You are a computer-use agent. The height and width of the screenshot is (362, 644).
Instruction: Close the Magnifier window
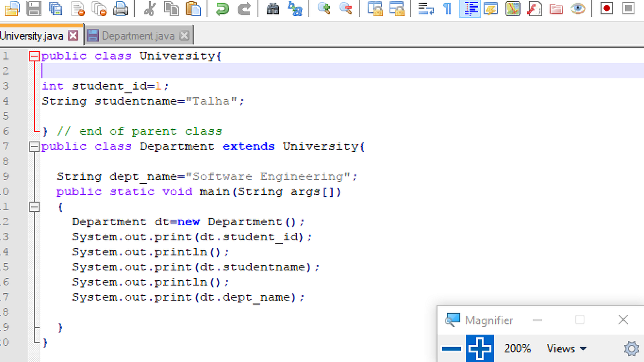(x=623, y=320)
